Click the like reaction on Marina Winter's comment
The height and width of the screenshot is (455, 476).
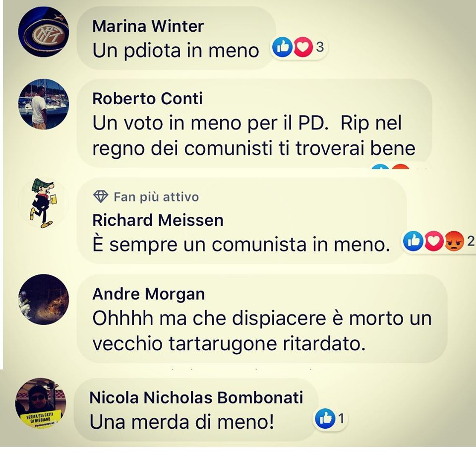click(282, 47)
